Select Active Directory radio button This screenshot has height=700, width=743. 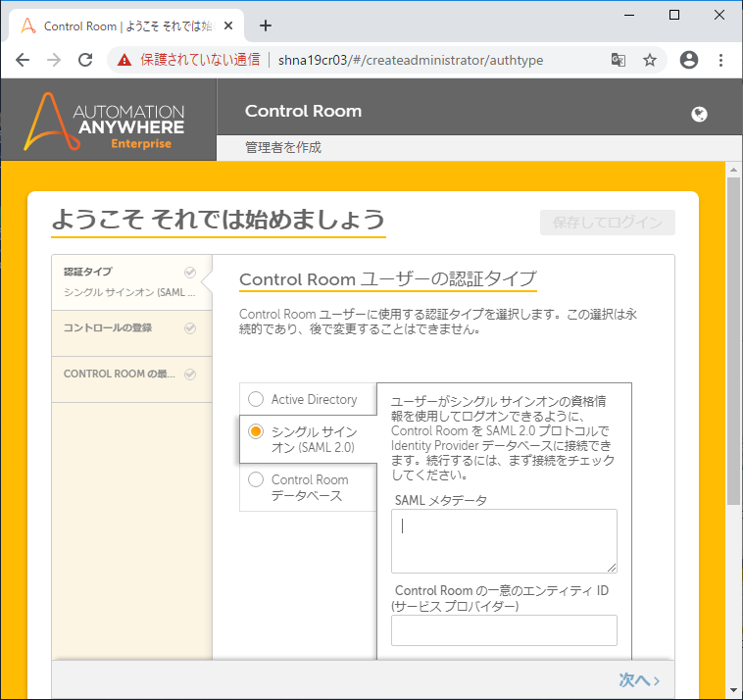(256, 399)
